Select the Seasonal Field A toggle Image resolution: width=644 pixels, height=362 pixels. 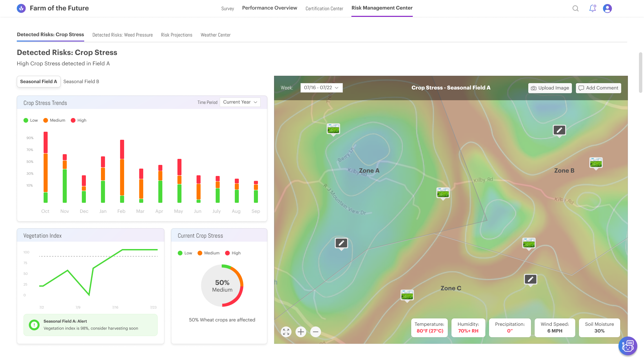pos(39,81)
